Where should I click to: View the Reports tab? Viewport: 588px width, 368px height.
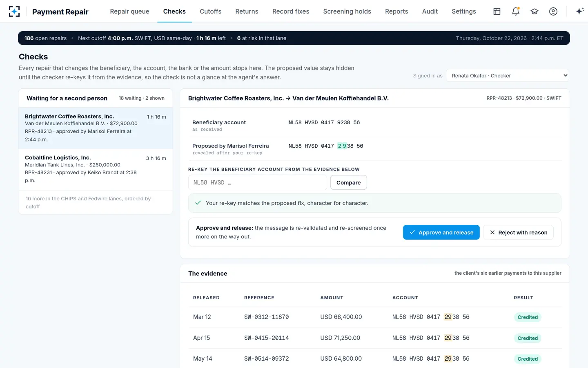click(x=396, y=11)
